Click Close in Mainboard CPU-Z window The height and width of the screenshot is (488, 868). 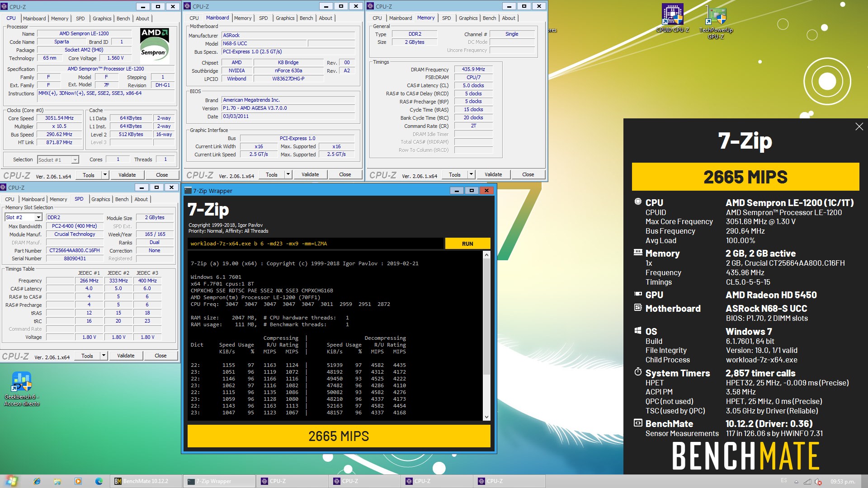345,174
